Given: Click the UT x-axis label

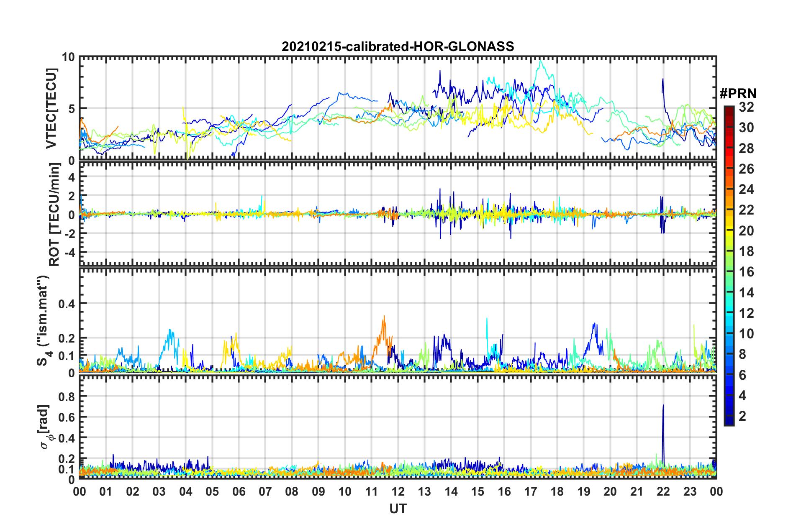Looking at the screenshot, I should pos(398,509).
